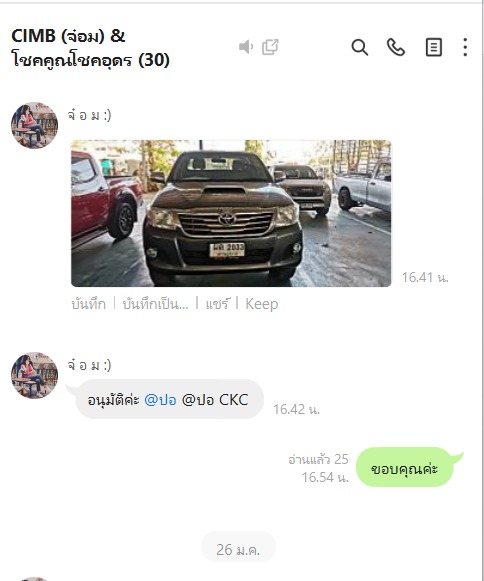Open sender avatar beside the photo message
Image resolution: width=484 pixels, height=581 pixels.
tap(34, 125)
